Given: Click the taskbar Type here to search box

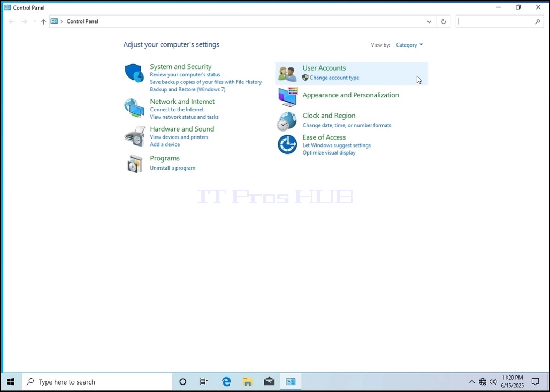Looking at the screenshot, I should (97, 382).
